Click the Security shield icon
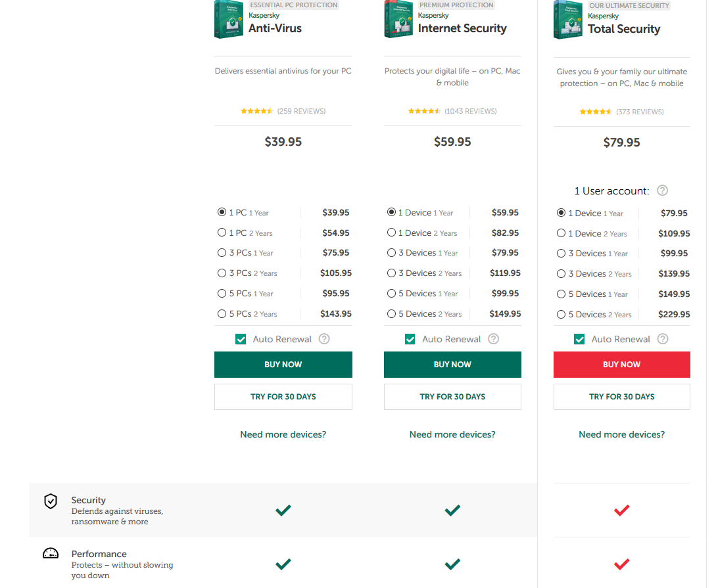Image resolution: width=716 pixels, height=588 pixels. [51, 501]
